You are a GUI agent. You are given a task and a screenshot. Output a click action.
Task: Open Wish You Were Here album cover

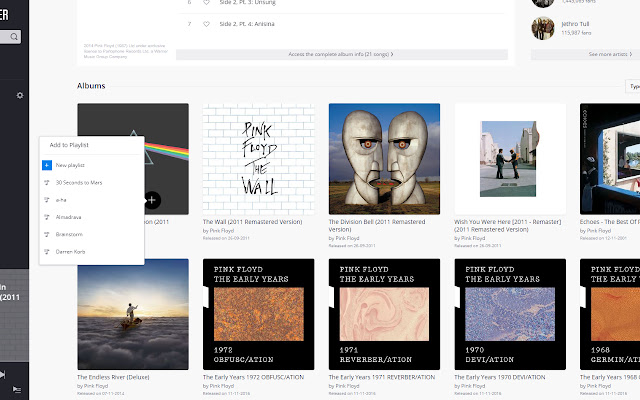pyautogui.click(x=510, y=159)
